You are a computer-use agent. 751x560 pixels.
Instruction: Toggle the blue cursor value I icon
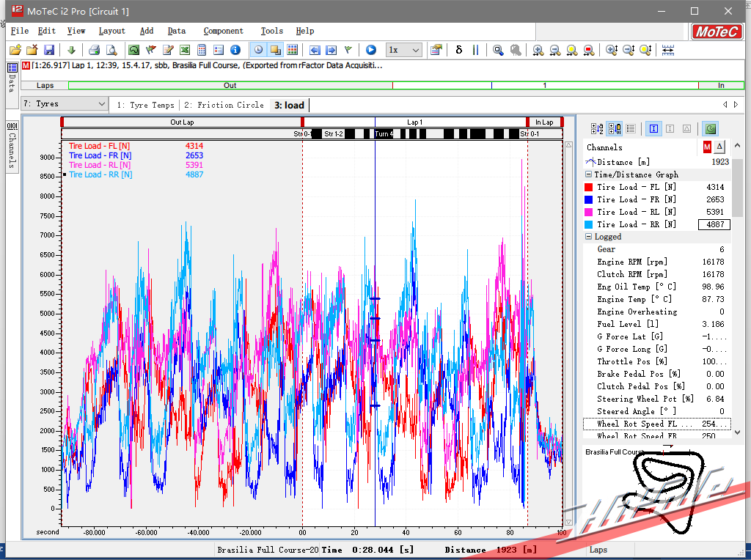[x=653, y=128]
